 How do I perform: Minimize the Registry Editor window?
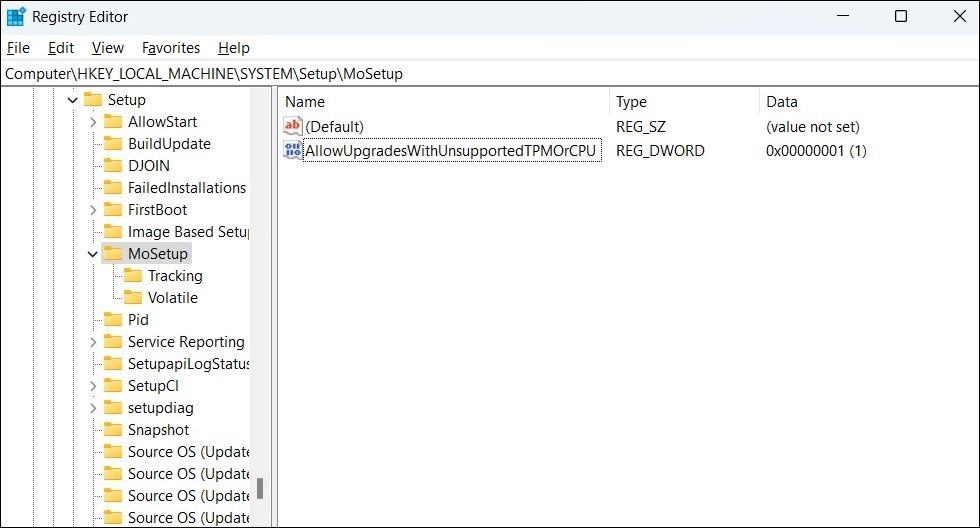(843, 16)
